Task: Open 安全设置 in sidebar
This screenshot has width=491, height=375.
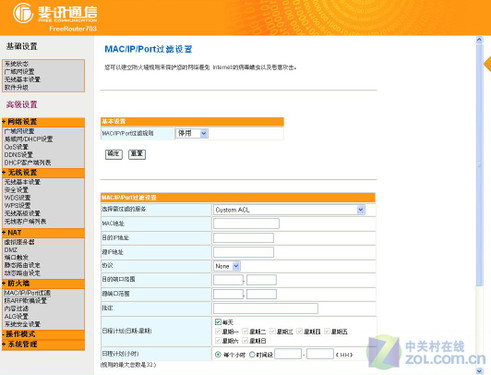Action: click(x=16, y=190)
